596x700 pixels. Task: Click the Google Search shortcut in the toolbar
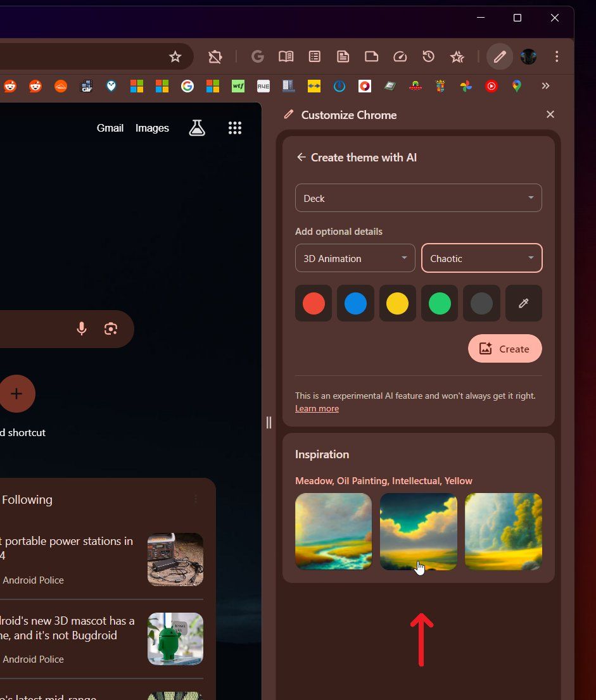coord(258,56)
